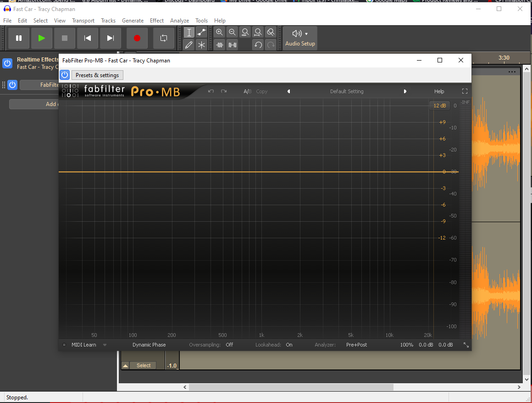This screenshot has width=532, height=403.
Task: Click the Stop transport button
Action: point(65,38)
